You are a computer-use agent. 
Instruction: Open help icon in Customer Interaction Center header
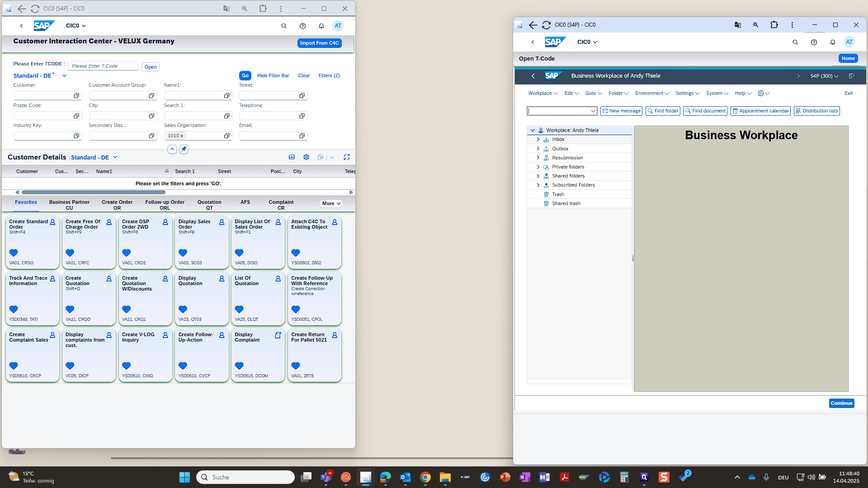coord(302,26)
